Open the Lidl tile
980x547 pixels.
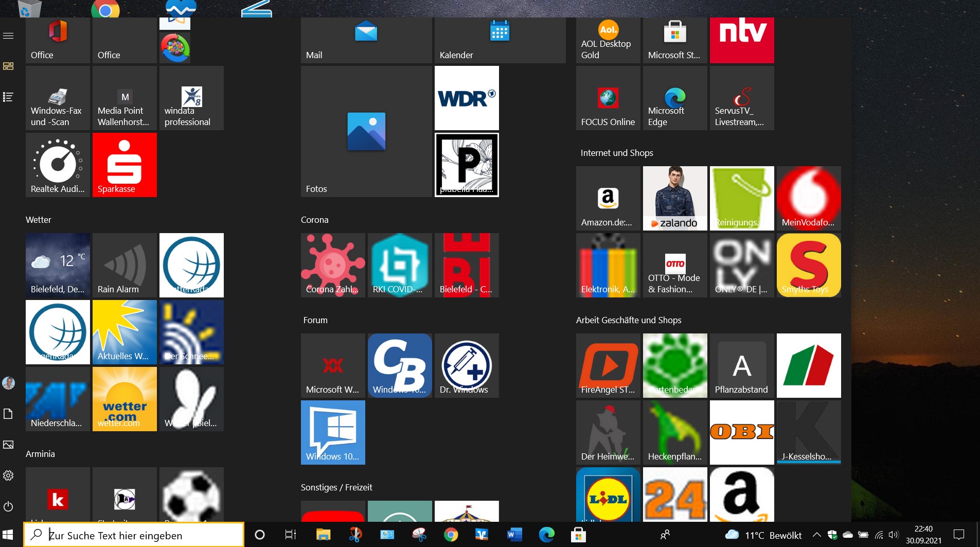(608, 495)
